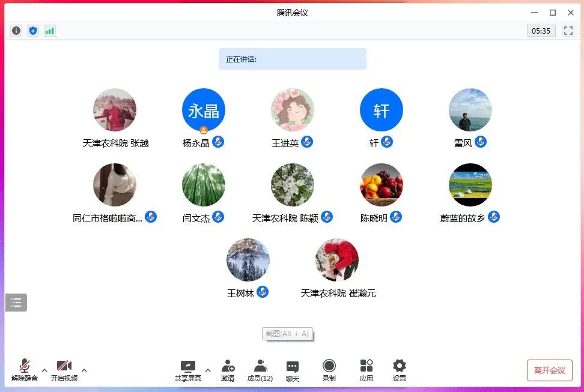Click the 腾讯会议 window title

pyautogui.click(x=293, y=13)
